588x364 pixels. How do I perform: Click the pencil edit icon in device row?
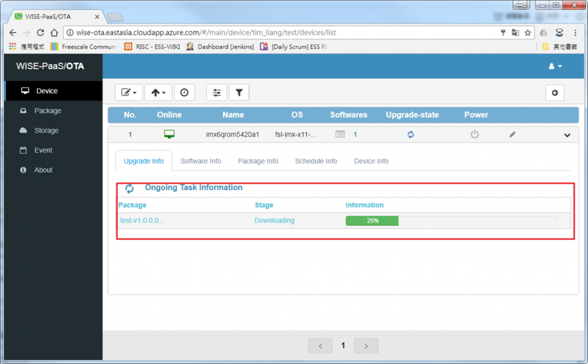[512, 135]
